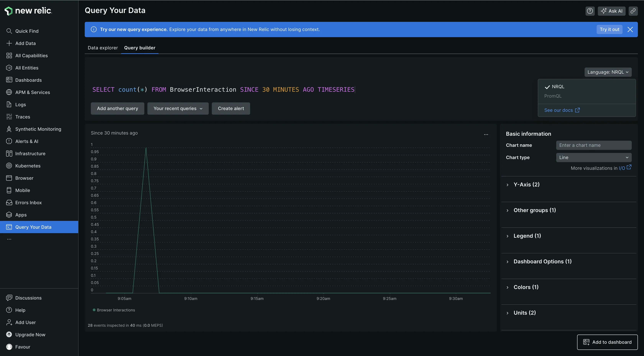
Task: Click the Chart name input field
Action: click(594, 145)
